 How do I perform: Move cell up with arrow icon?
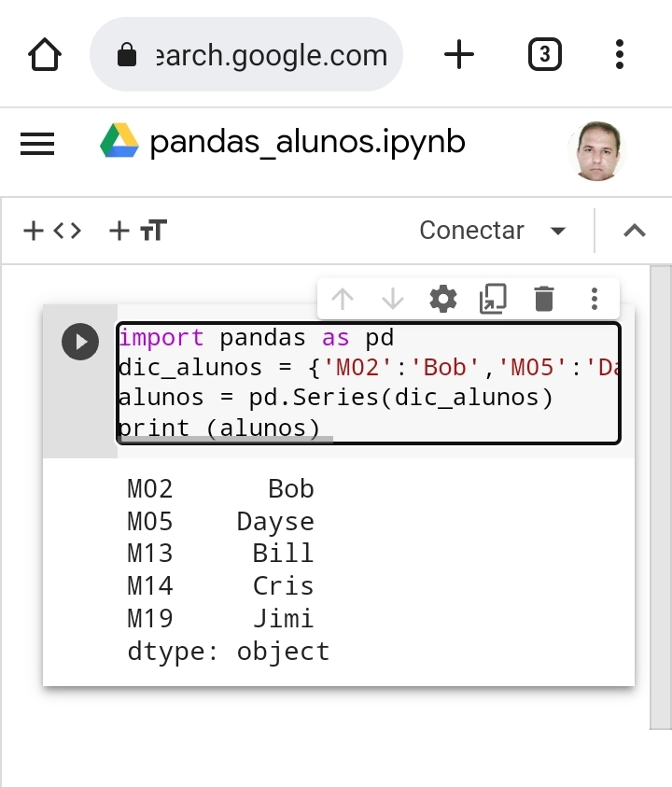point(343,299)
